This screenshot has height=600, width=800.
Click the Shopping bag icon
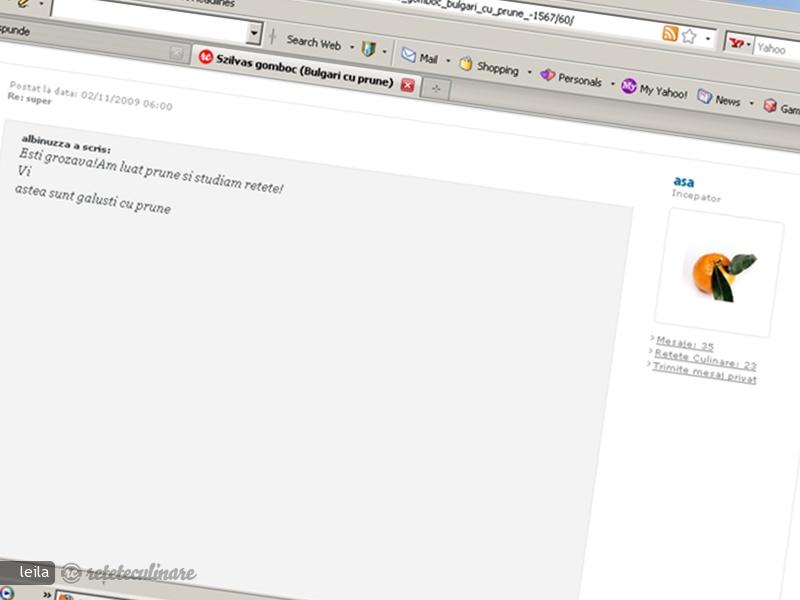pyautogui.click(x=465, y=64)
